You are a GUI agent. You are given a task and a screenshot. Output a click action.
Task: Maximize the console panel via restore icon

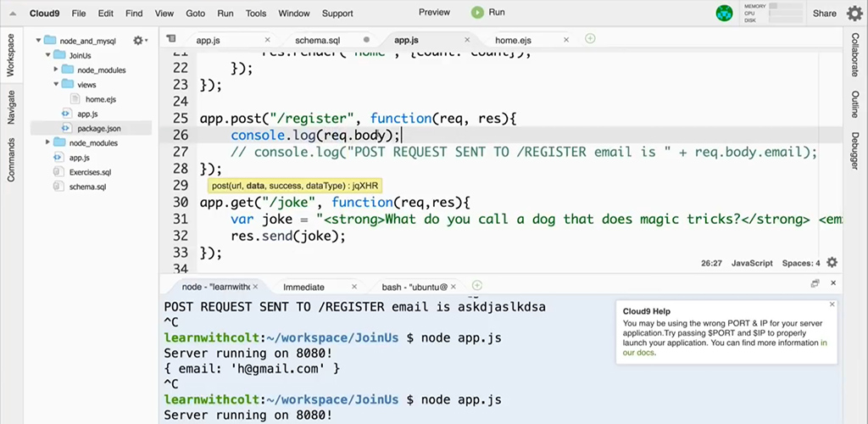815,284
